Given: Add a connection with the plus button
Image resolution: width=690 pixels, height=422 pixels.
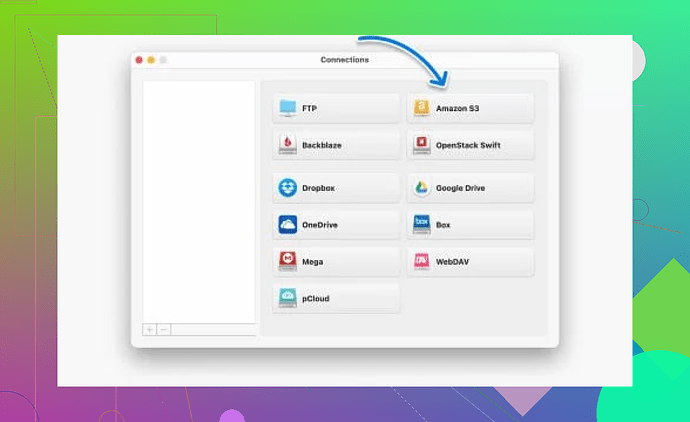Looking at the screenshot, I should tap(150, 329).
